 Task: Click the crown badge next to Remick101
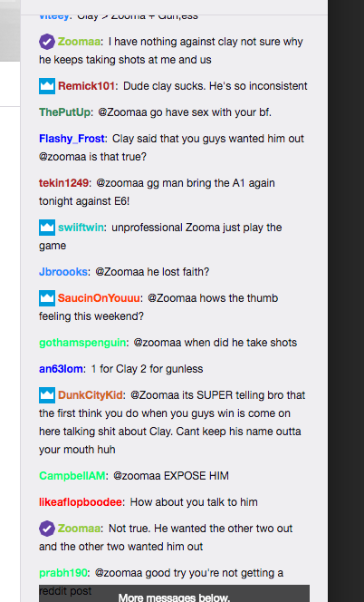(47, 86)
